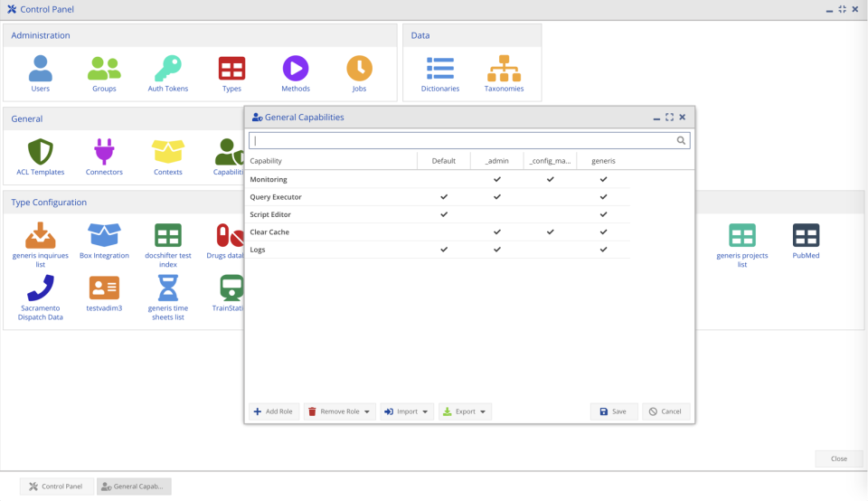This screenshot has width=868, height=501.
Task: Open the Types icon
Action: tap(231, 68)
